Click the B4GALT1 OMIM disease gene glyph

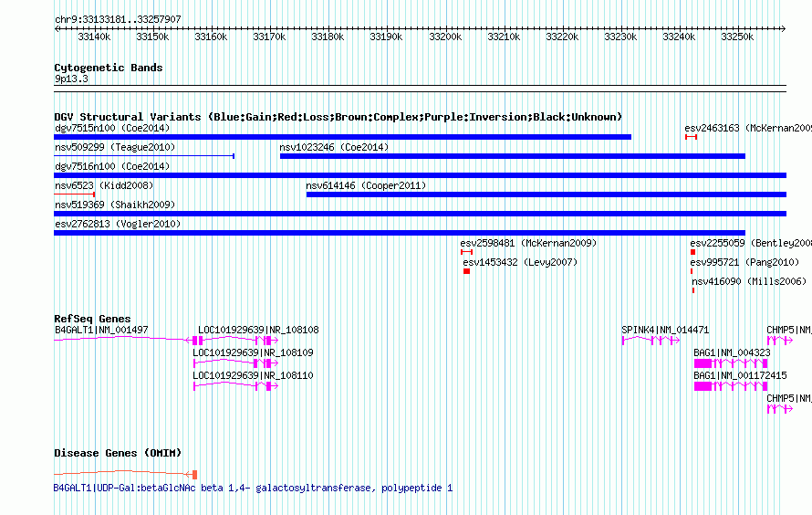pyautogui.click(x=125, y=474)
